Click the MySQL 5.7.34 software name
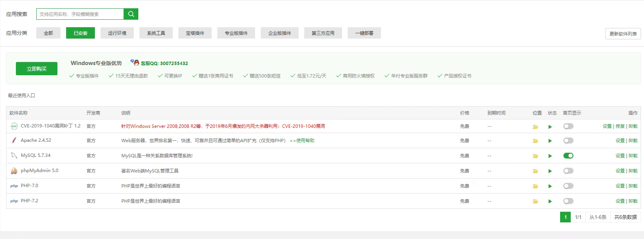 (x=36, y=155)
